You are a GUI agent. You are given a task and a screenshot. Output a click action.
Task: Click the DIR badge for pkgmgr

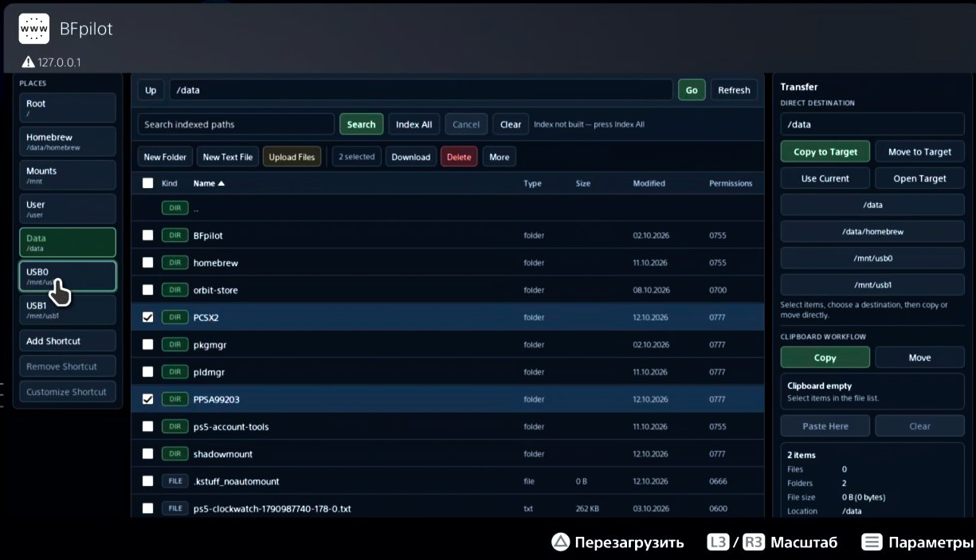pyautogui.click(x=174, y=345)
